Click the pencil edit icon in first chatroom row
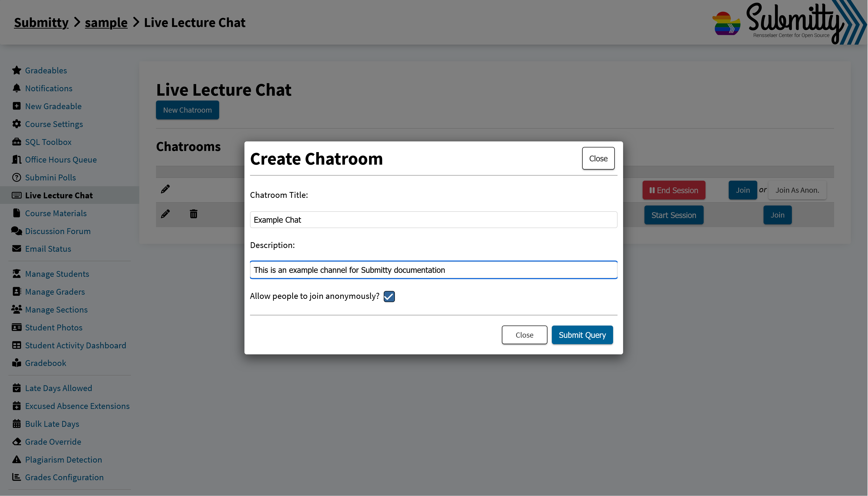Screen dimensions: 868x496 point(165,189)
